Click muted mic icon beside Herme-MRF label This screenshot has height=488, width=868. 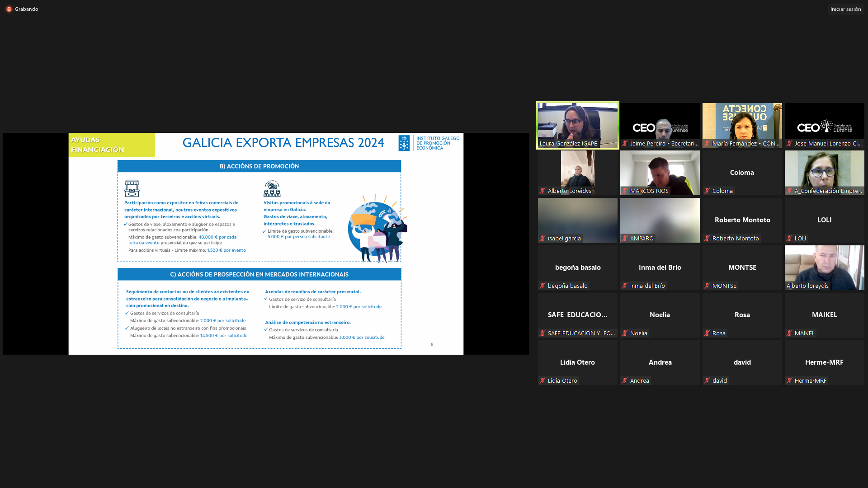tap(789, 381)
